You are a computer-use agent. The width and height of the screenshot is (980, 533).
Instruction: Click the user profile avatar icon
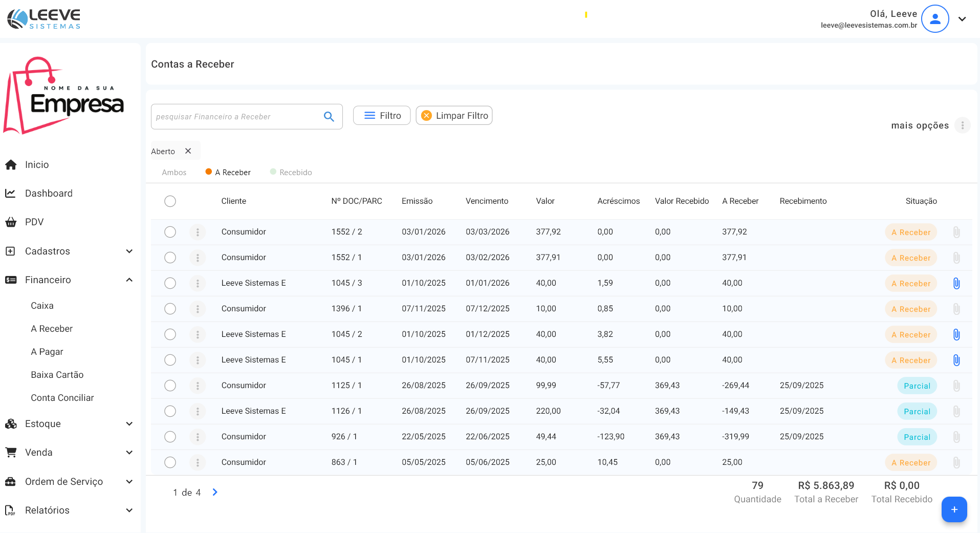(x=935, y=19)
